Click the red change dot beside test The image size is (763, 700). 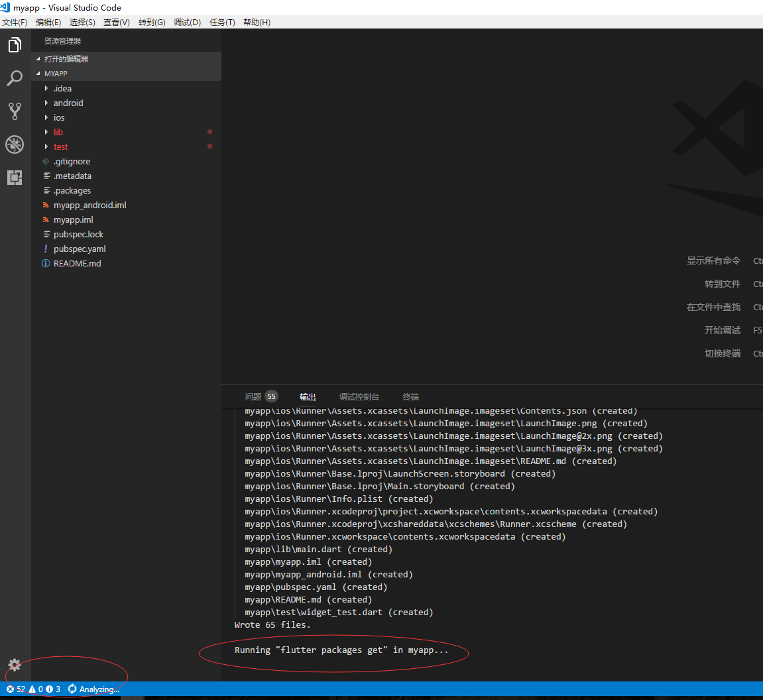point(209,146)
